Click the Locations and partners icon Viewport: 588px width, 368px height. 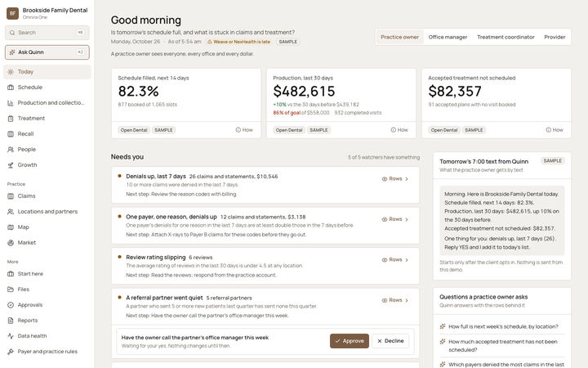pos(11,212)
